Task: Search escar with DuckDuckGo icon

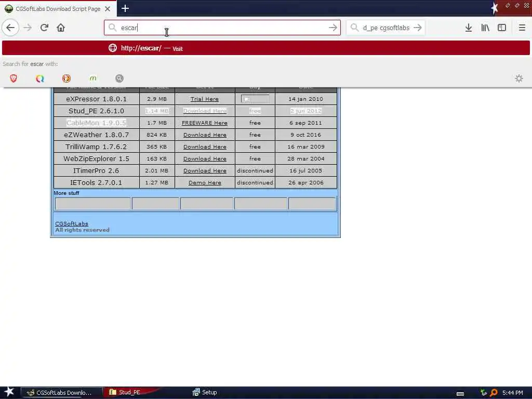Action: pos(66,78)
